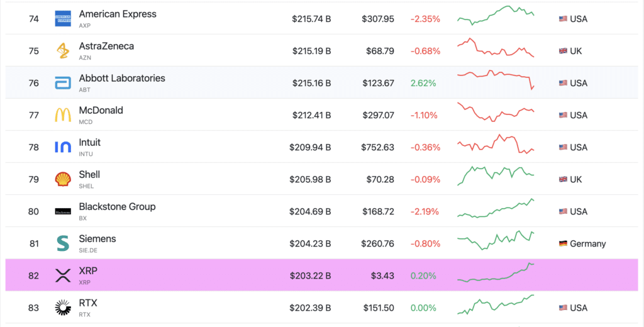Screen dimensions: 644x327
Task: Click the Abbott Laboratories logo icon
Action: (x=63, y=83)
